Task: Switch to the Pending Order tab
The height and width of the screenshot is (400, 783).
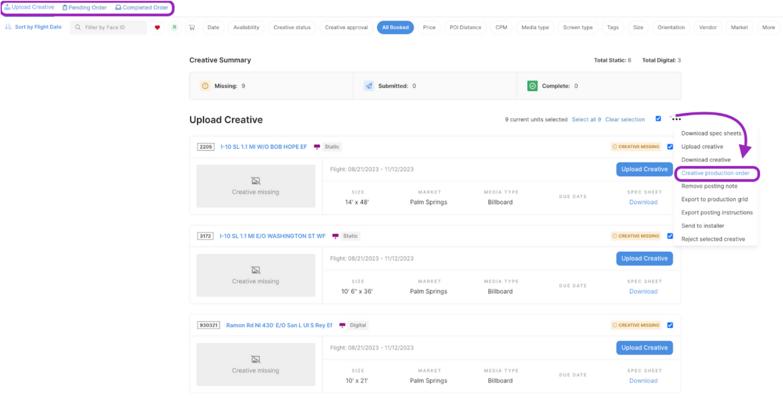Action: pos(84,7)
